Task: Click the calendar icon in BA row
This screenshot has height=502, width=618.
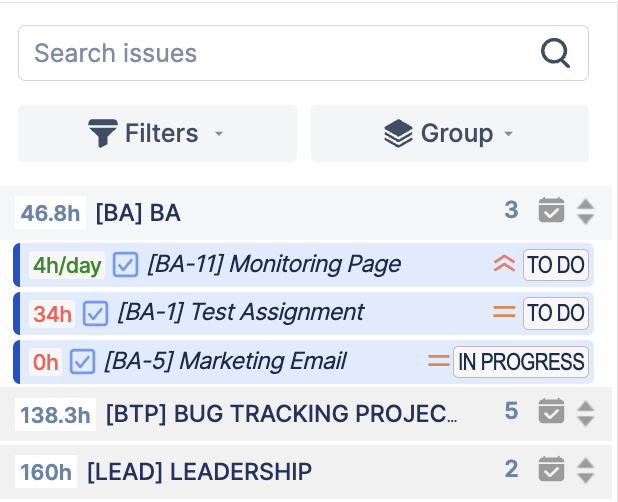Action: click(551, 211)
